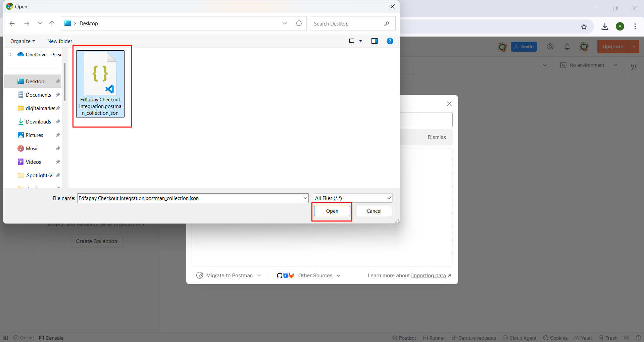Viewport: 644px width, 342px height.
Task: Expand the File name history dropdown
Action: click(305, 198)
